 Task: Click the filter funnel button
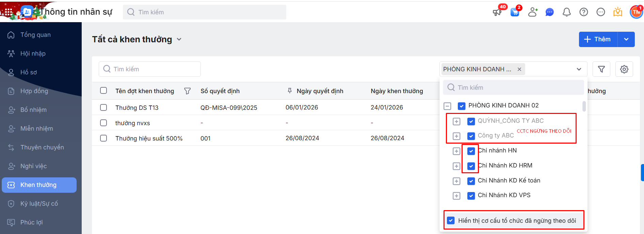(x=601, y=69)
